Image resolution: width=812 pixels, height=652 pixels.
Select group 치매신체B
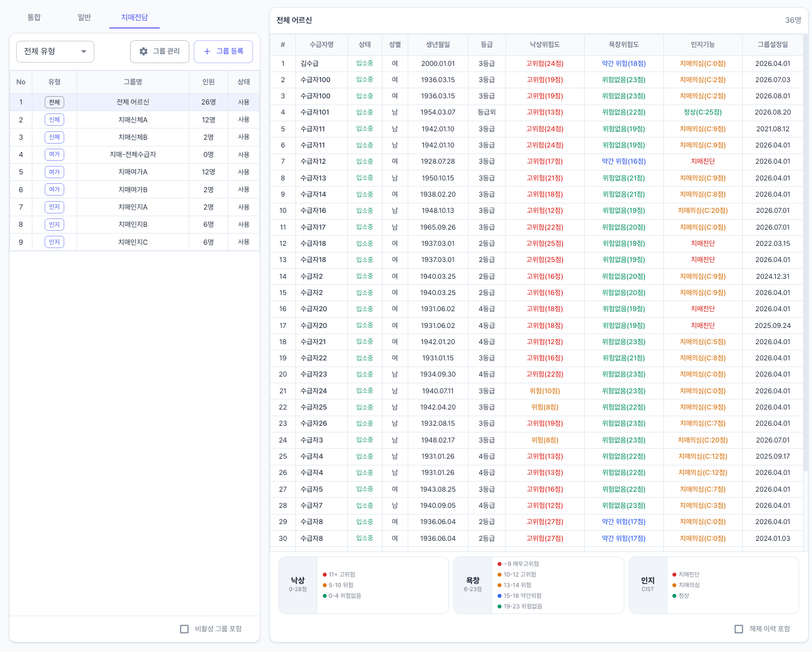pos(135,137)
